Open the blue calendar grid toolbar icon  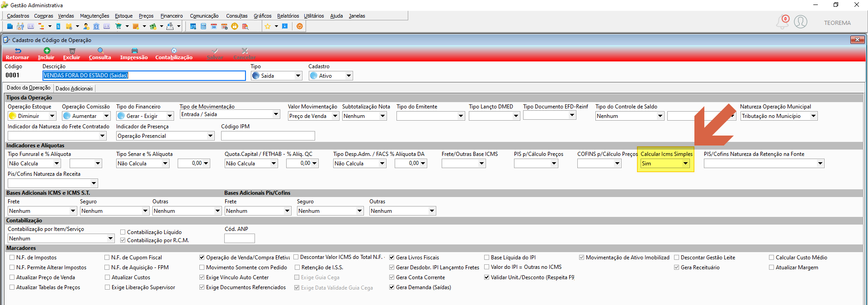[x=193, y=26]
